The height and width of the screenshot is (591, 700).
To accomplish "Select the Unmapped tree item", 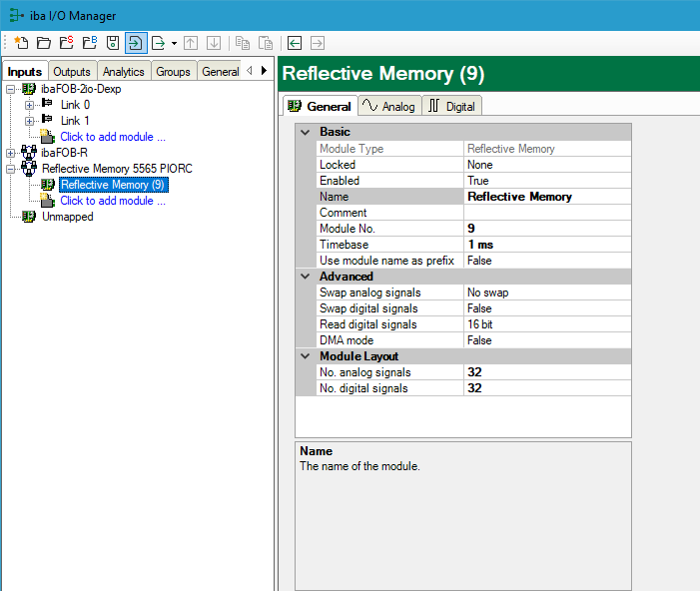I will click(67, 217).
